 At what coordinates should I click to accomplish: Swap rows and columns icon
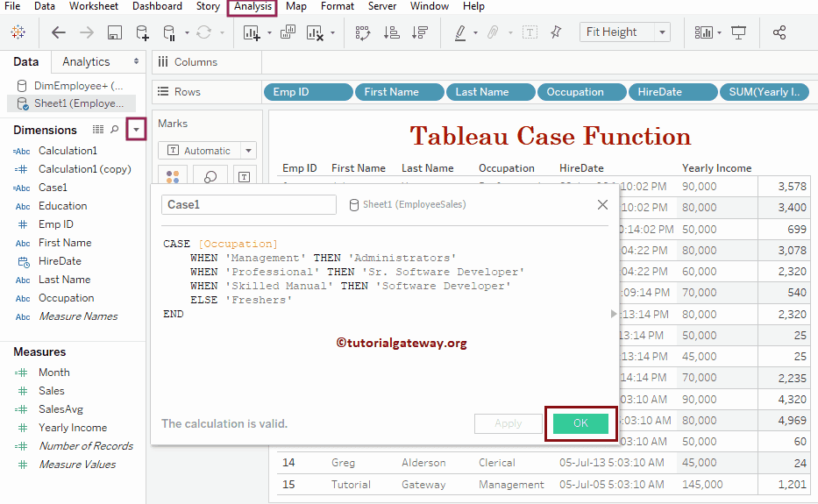click(x=363, y=33)
